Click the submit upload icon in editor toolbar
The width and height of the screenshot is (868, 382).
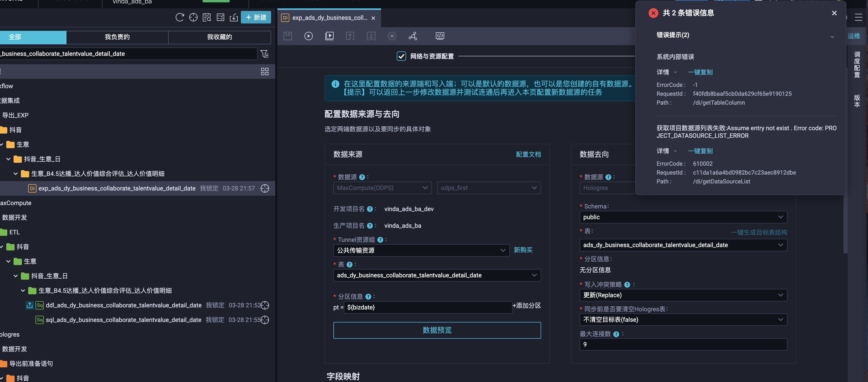(x=350, y=36)
